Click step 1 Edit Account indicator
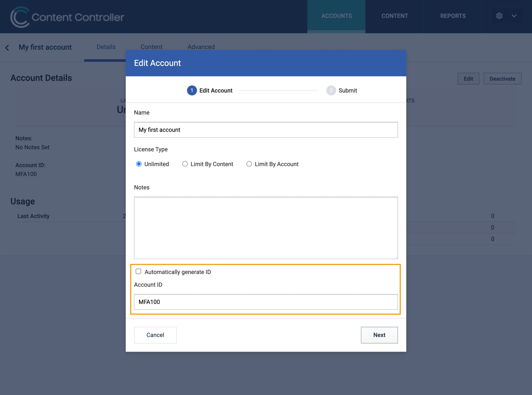The image size is (532, 395). [x=210, y=90]
